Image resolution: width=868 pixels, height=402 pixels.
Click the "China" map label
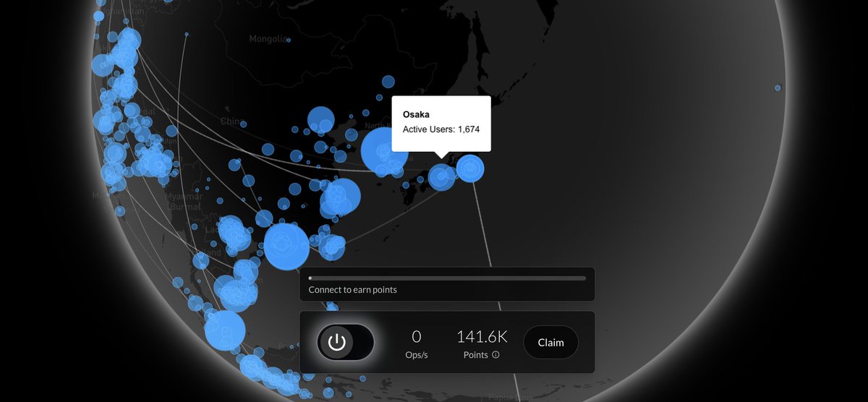pos(233,121)
